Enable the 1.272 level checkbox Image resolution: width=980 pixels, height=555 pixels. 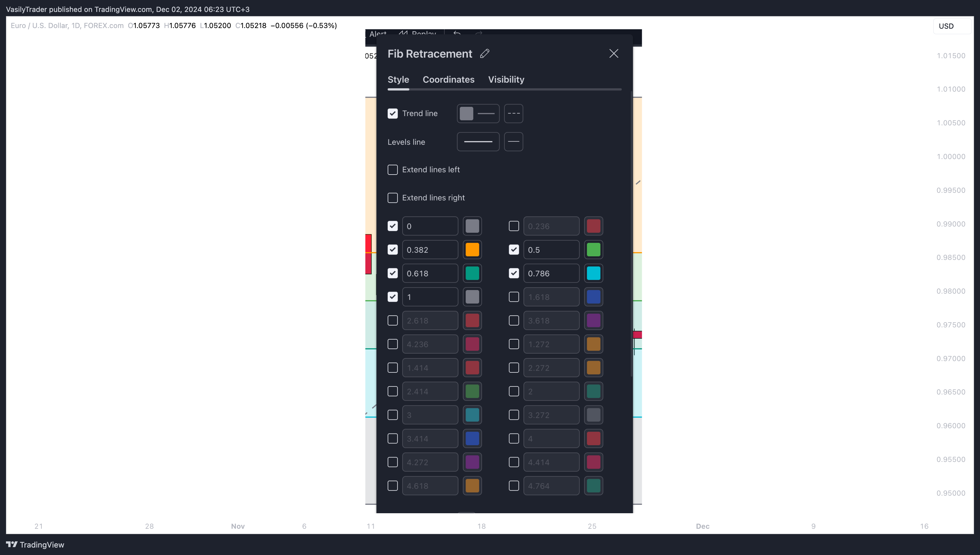click(x=514, y=344)
